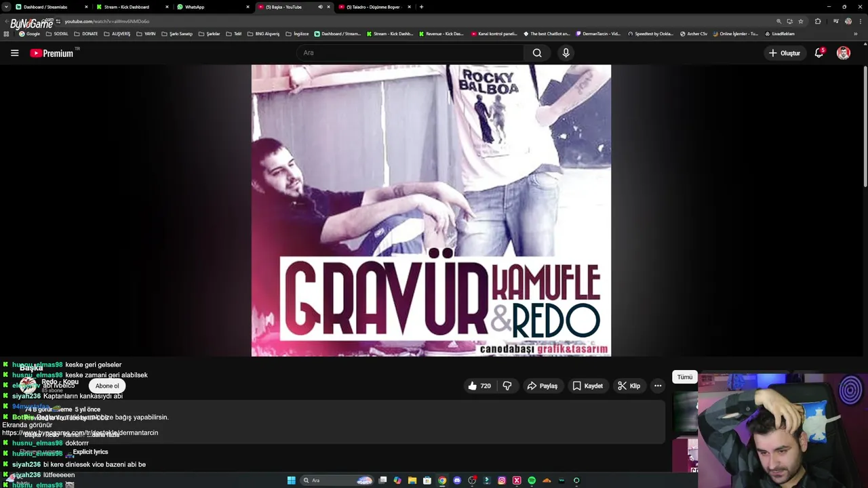Screen dimensions: 868x488
Task: Subscribe using the Abone ol button
Action: pyautogui.click(x=107, y=386)
